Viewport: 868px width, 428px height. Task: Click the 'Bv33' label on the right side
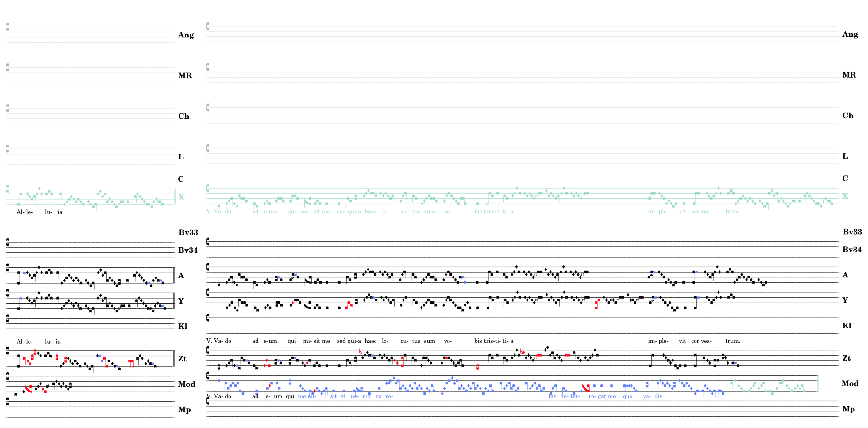coord(852,232)
